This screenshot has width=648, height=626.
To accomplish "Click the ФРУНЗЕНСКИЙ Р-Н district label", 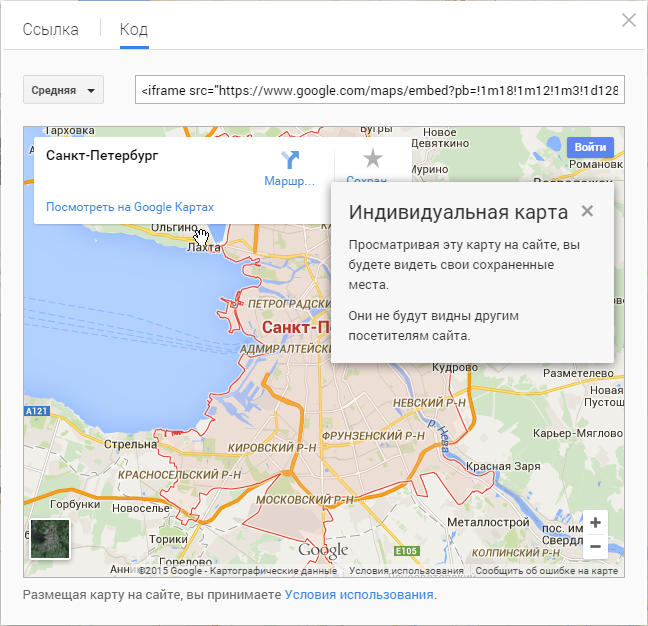I will click(x=373, y=436).
